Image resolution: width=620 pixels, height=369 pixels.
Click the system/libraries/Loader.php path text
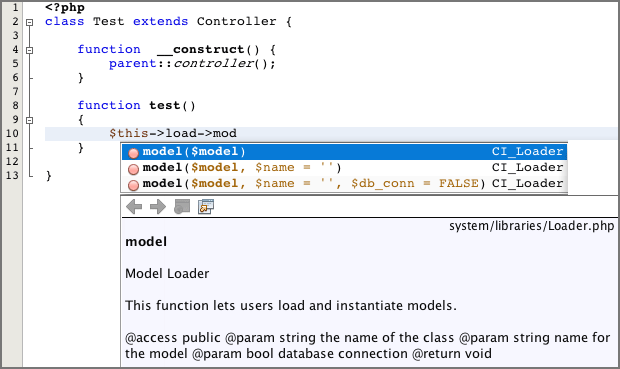pyautogui.click(x=531, y=226)
